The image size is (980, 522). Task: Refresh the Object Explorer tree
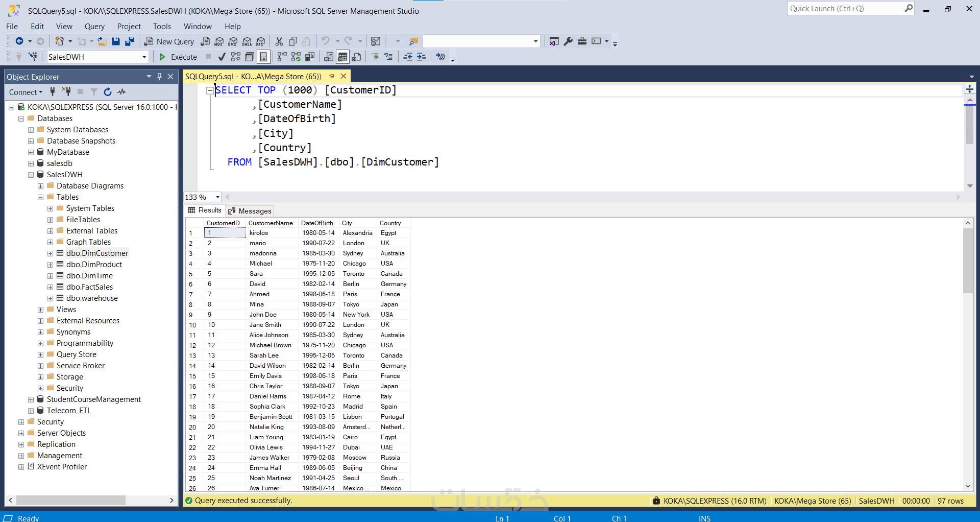coord(108,92)
